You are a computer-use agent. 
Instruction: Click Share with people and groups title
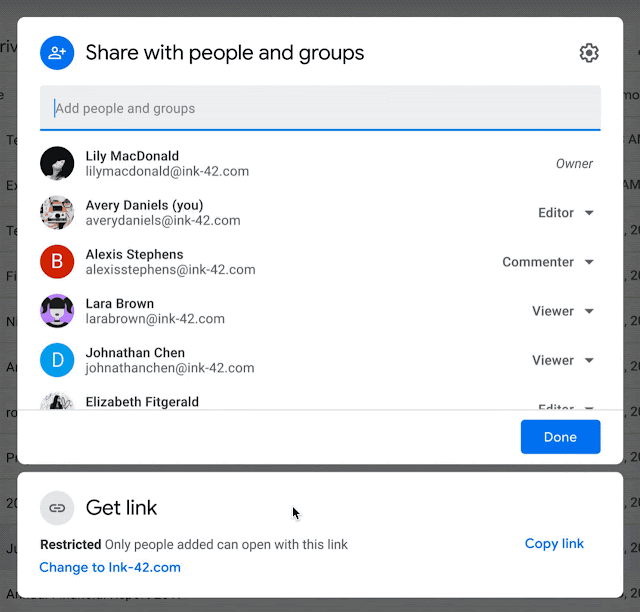(225, 53)
